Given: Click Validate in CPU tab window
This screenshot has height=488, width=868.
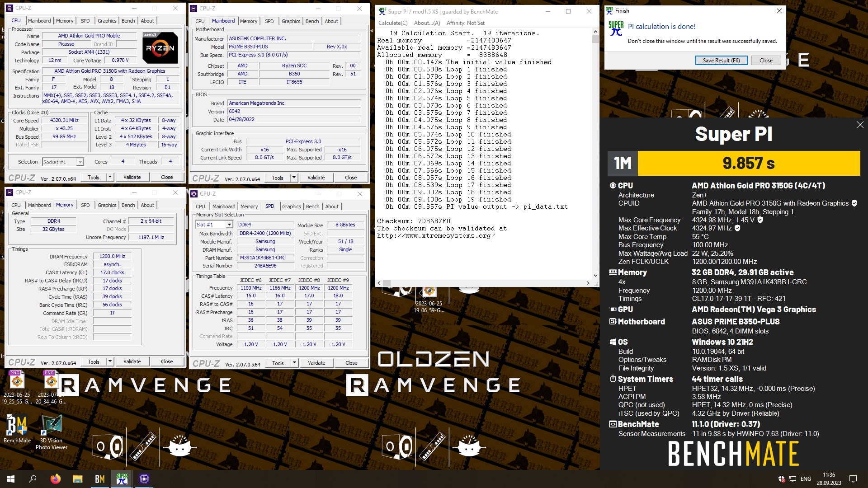Looking at the screenshot, I should (132, 177).
